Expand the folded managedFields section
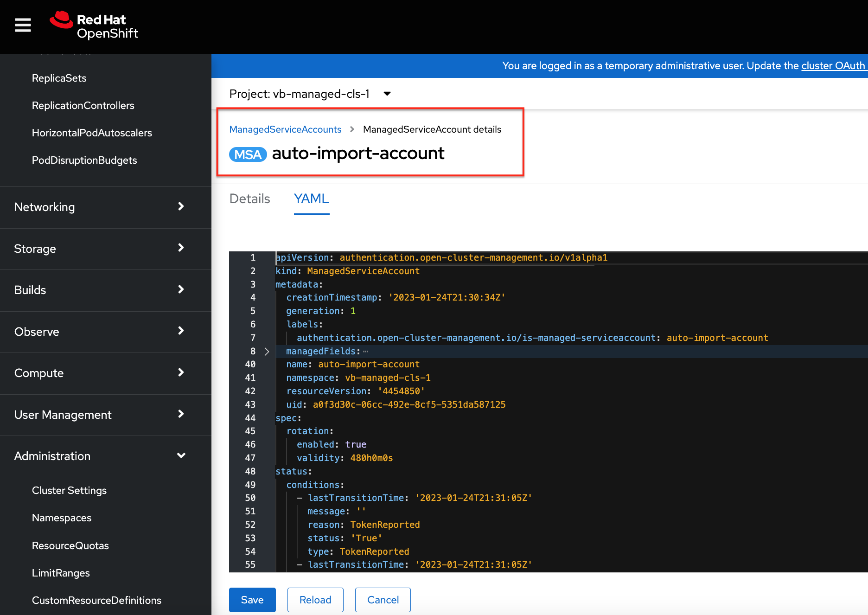868x615 pixels. pos(267,352)
